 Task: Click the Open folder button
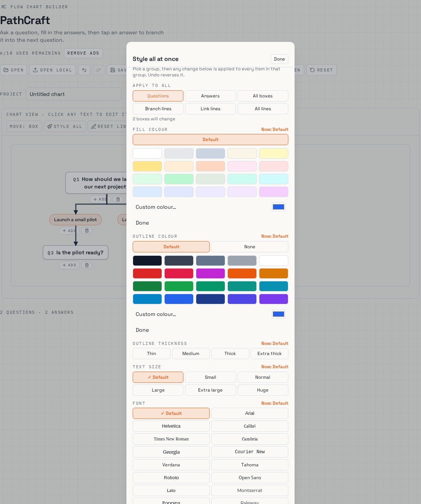pos(14,70)
